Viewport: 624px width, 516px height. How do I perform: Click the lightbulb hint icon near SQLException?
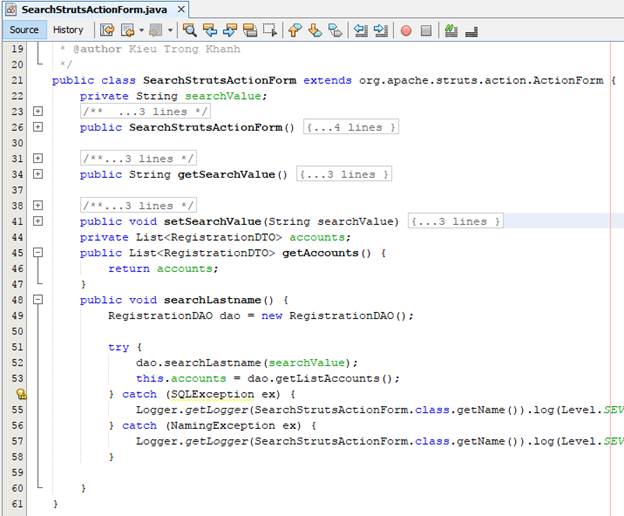tap(21, 394)
